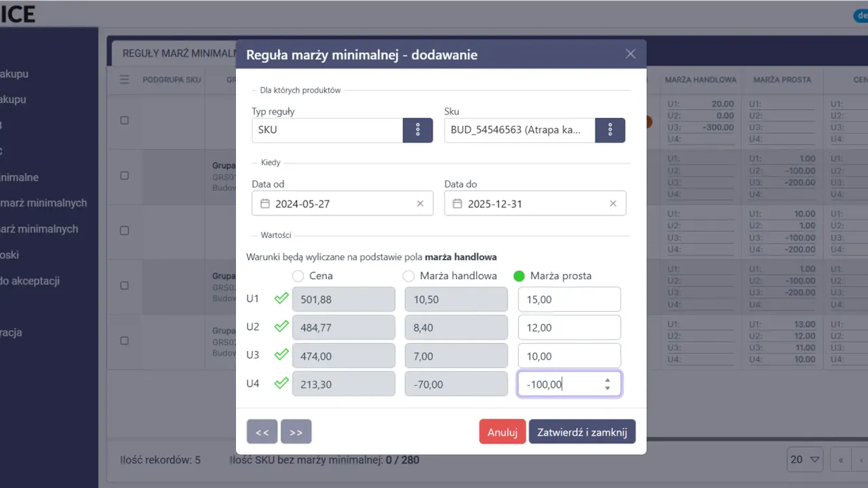Open the page size dropdown showing 20
Viewport: 868px width, 488px height.
(805, 460)
